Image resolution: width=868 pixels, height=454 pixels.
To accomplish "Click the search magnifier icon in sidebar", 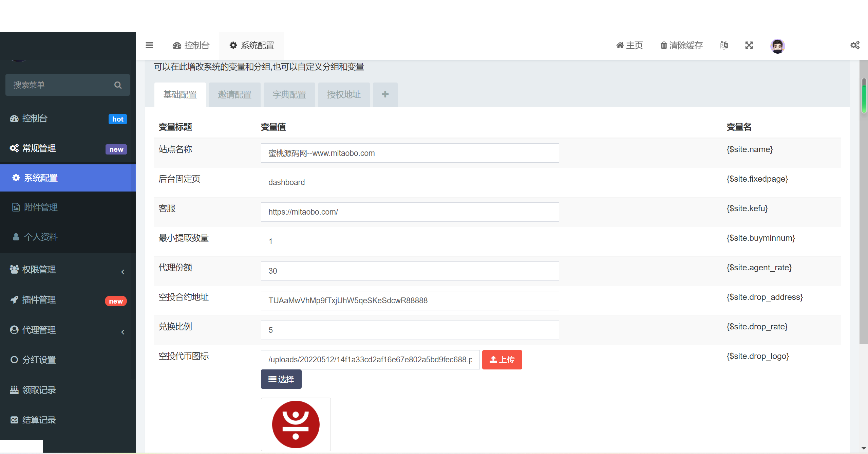I will (x=118, y=85).
